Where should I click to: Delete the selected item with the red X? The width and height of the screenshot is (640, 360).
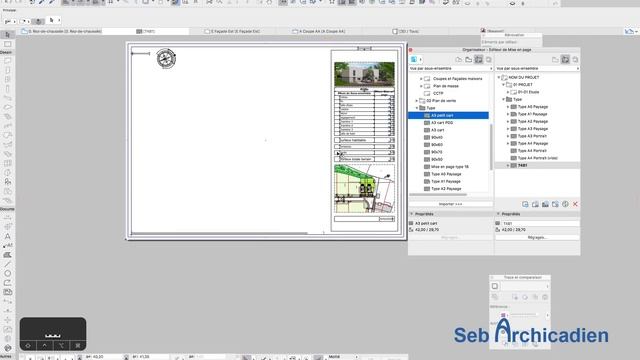pyautogui.click(x=575, y=204)
